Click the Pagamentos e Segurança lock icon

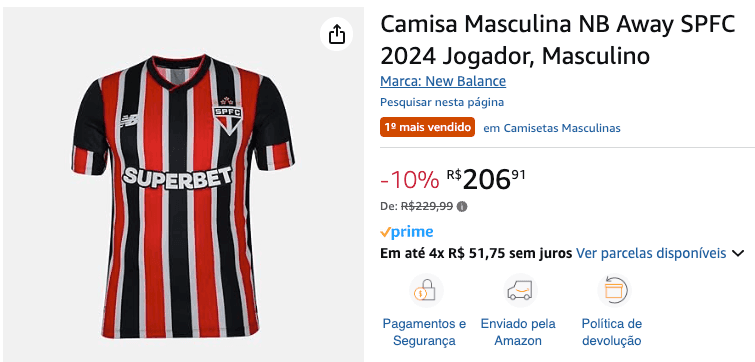(x=426, y=291)
